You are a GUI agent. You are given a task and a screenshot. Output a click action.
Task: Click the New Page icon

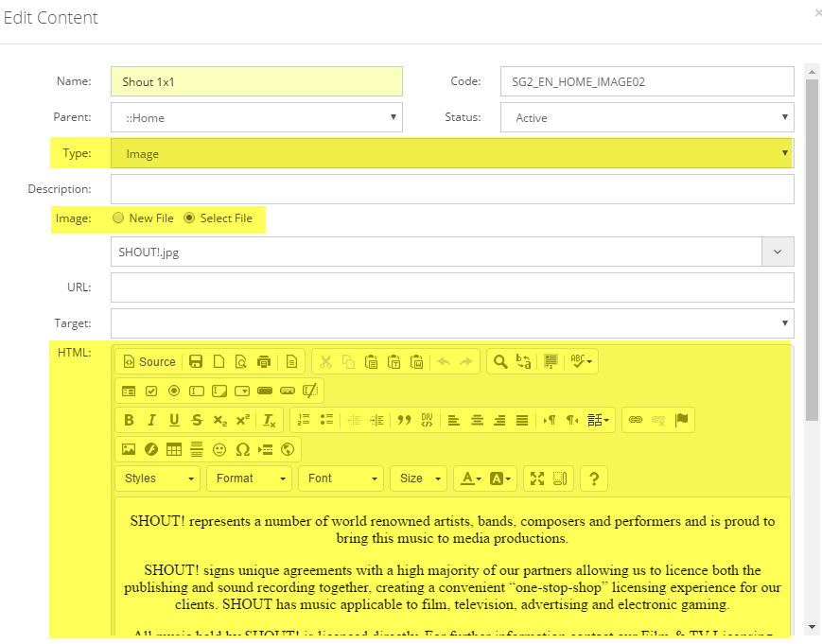(x=219, y=361)
